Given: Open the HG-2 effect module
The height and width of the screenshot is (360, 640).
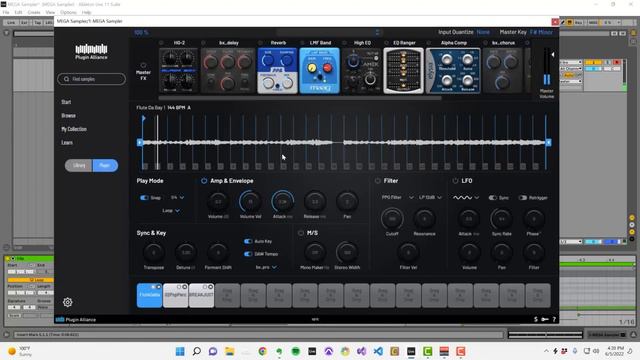Looking at the screenshot, I should (179, 71).
